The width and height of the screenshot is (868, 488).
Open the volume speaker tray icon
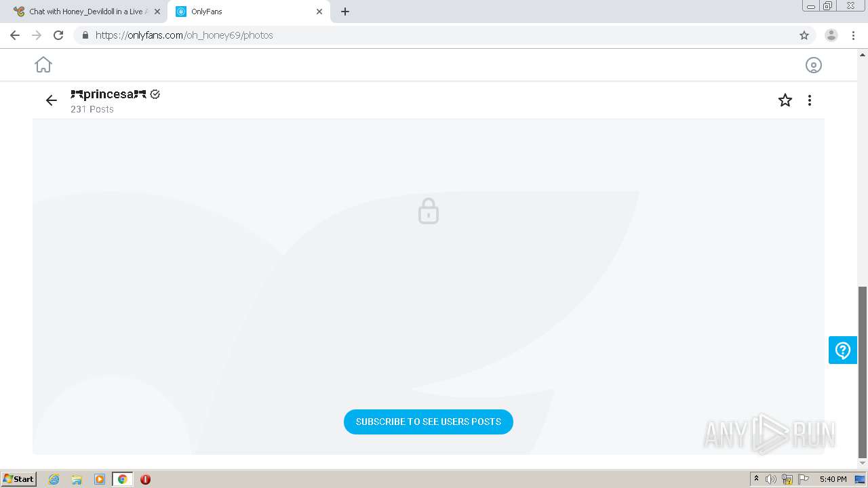click(x=770, y=479)
